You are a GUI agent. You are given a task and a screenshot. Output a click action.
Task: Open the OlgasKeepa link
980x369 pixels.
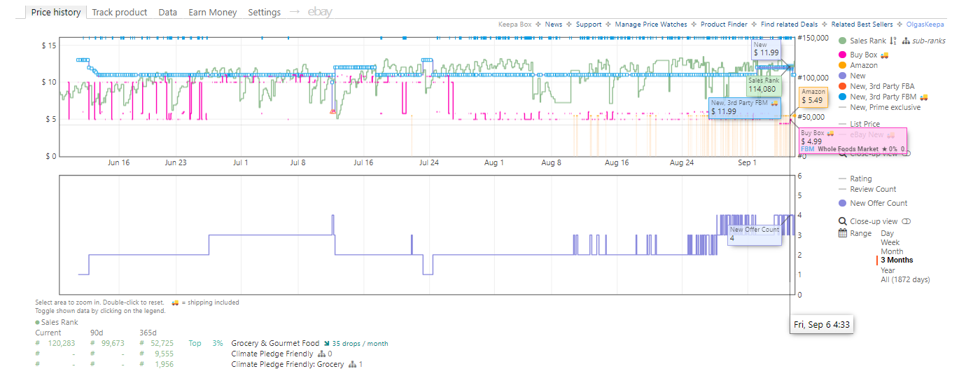tap(925, 25)
